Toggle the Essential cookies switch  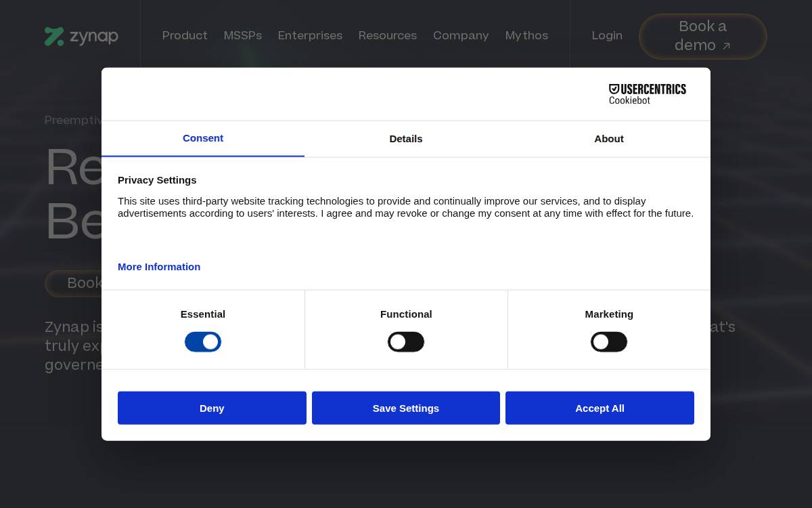point(203,342)
